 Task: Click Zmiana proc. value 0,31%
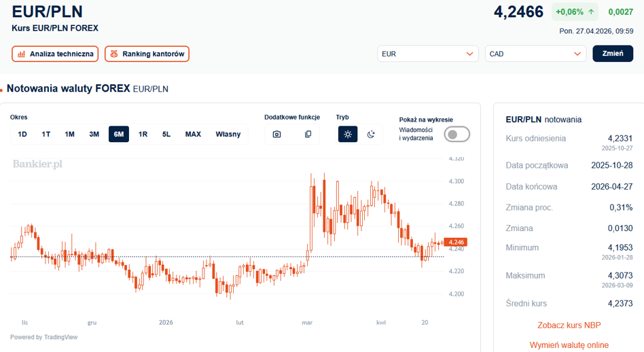621,208
